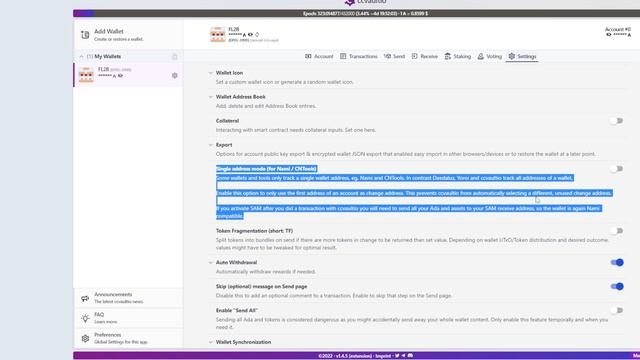Open the Telegram icon in the footer
Viewport: 640px width, 360px height.
coord(403,356)
